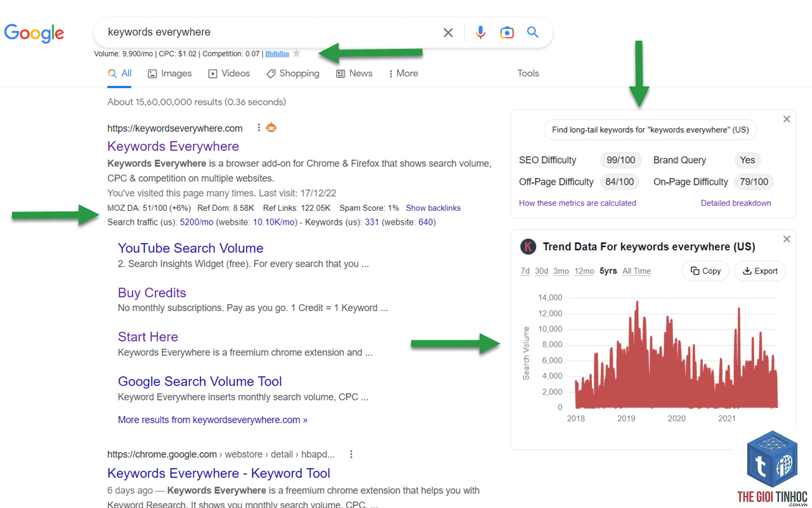The width and height of the screenshot is (812, 508).
Task: Open How these metrics are calculated link
Action: coord(577,203)
